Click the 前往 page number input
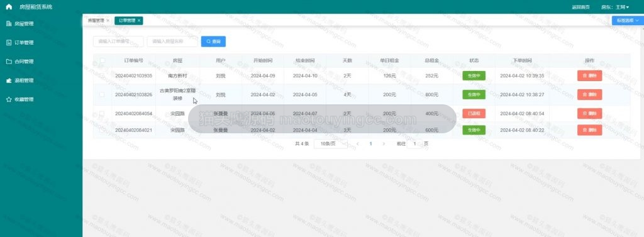644x237 pixels. 415,144
